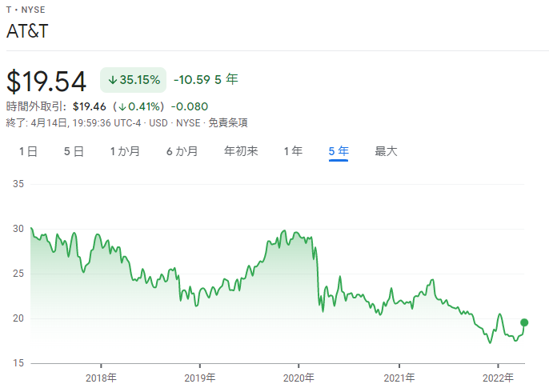Select the 5年 range tab
The image size is (549, 392).
339,151
